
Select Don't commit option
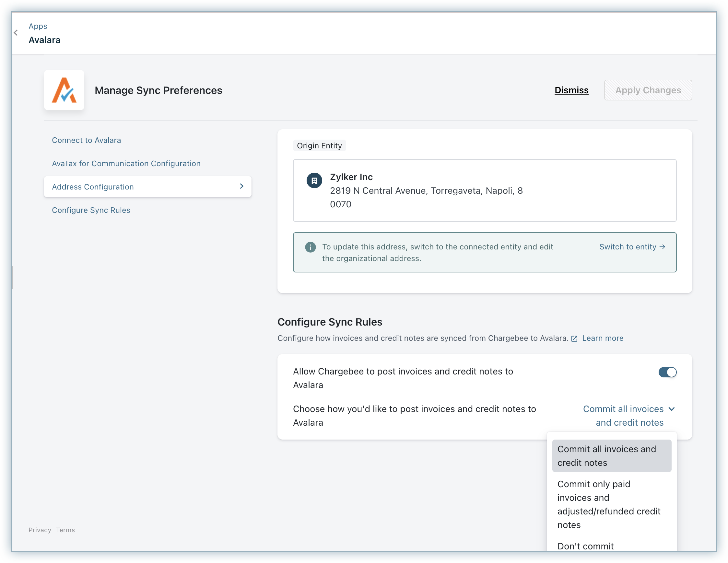[585, 546]
